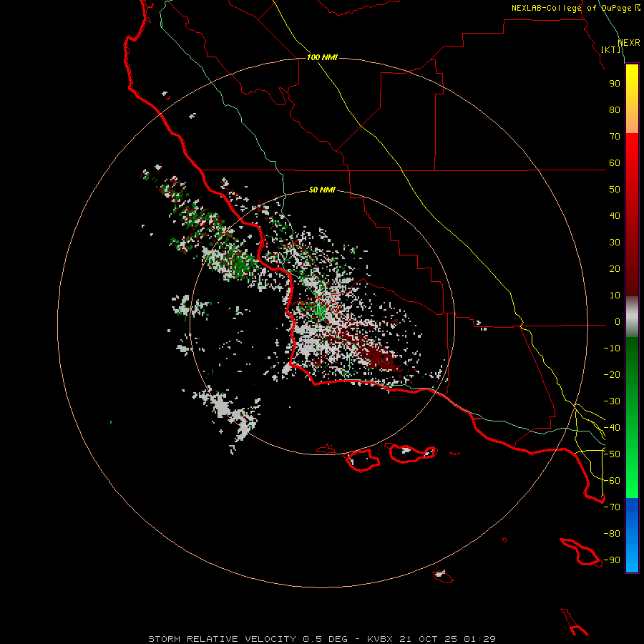Pick the 70 value on velocity scale

coord(615,137)
